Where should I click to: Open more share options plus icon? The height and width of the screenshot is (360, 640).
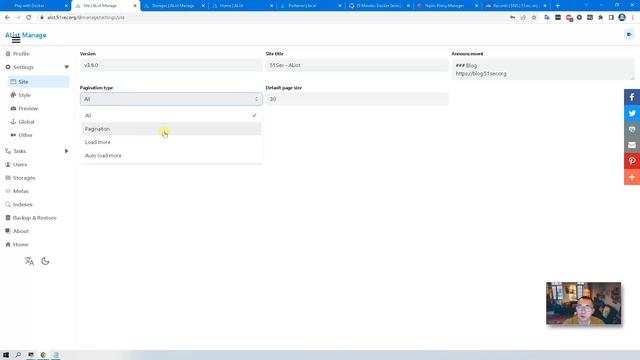pyautogui.click(x=632, y=177)
